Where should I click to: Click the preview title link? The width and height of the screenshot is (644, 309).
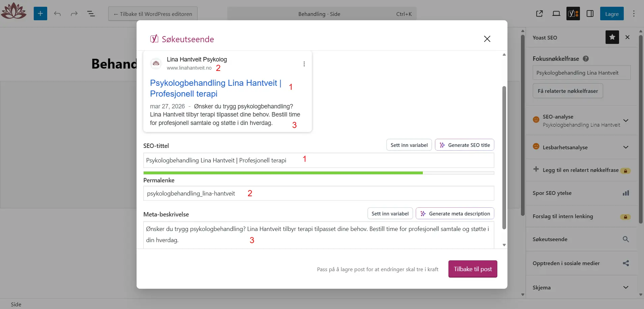click(x=216, y=88)
